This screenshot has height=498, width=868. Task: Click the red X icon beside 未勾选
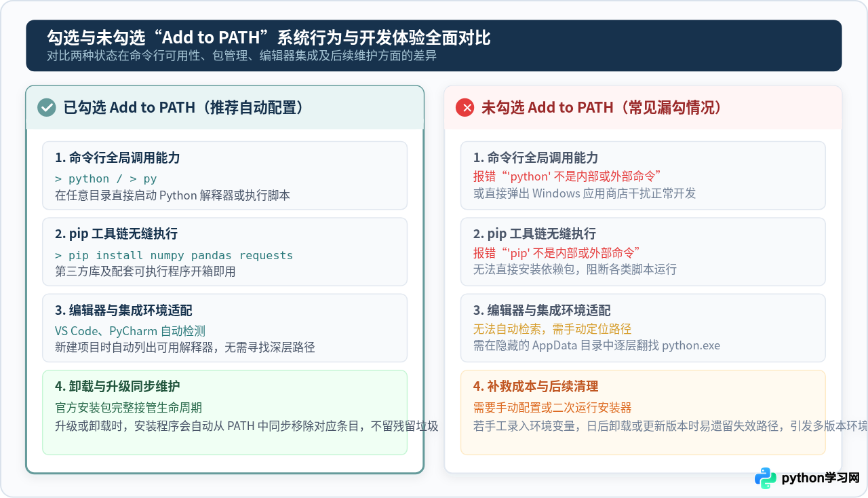465,107
